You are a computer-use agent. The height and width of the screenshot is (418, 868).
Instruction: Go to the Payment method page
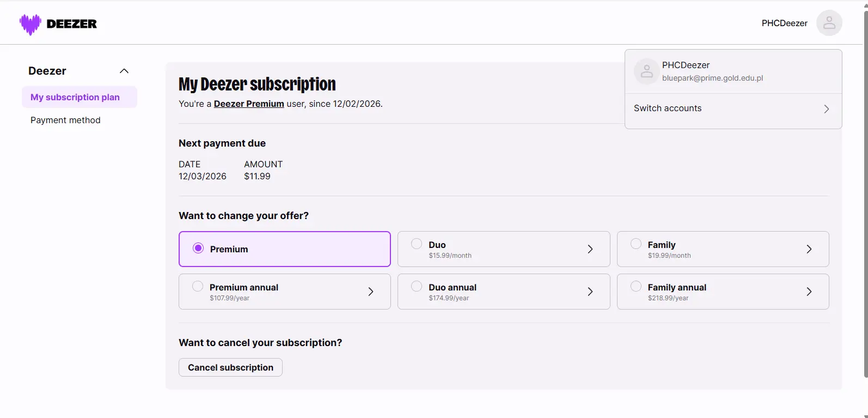[x=65, y=120]
